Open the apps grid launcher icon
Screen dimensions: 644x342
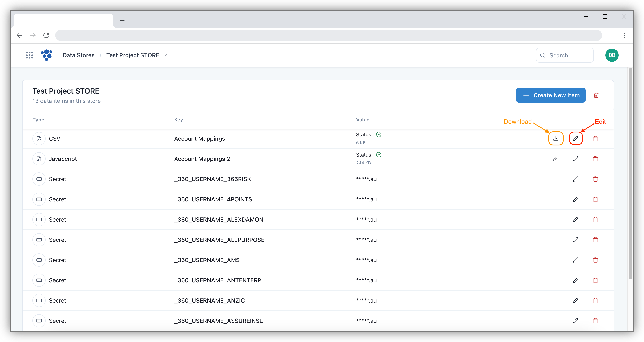pos(30,55)
